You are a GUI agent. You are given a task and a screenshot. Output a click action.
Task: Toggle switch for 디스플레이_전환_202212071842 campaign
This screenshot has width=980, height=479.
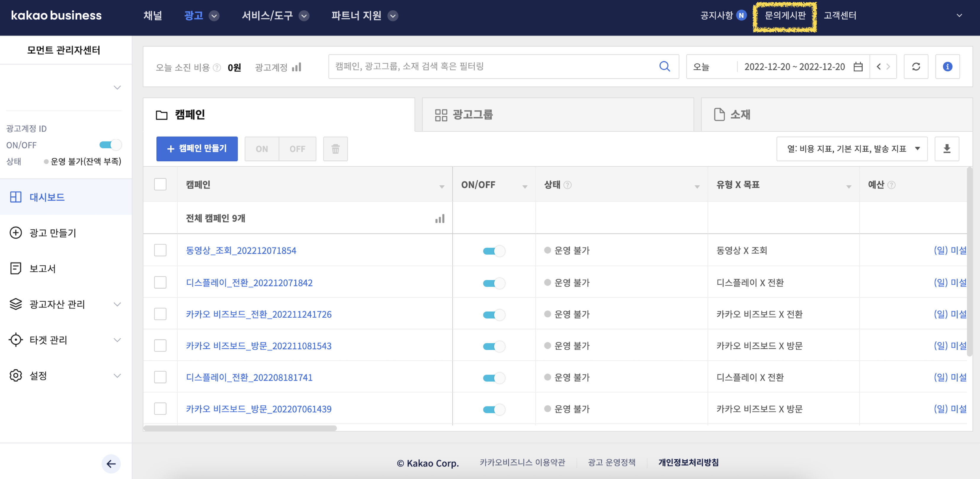(x=494, y=283)
